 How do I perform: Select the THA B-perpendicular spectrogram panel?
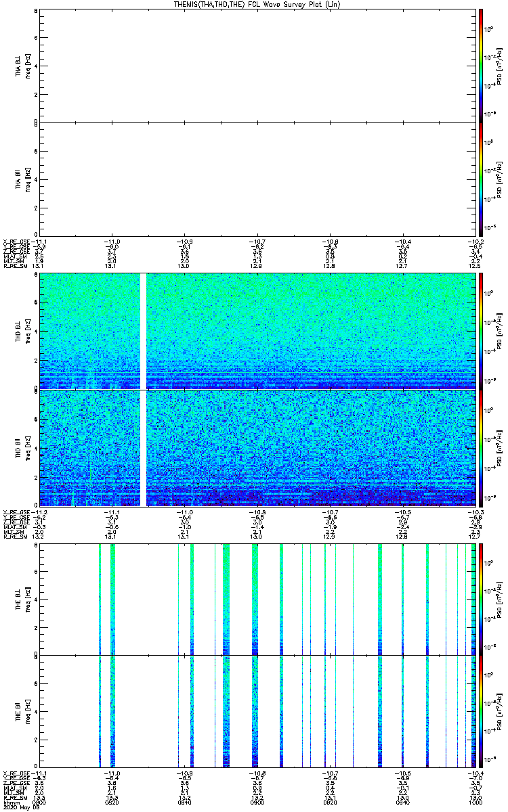click(x=257, y=66)
